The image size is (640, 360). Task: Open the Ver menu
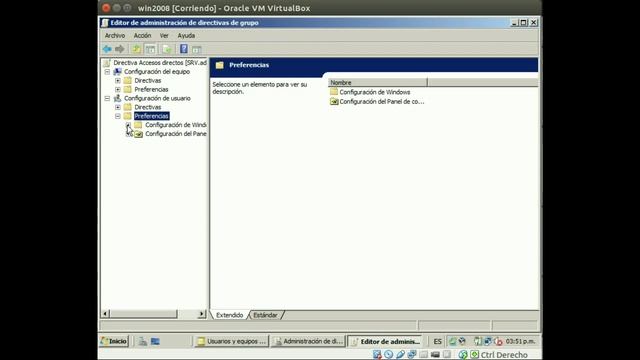(164, 36)
